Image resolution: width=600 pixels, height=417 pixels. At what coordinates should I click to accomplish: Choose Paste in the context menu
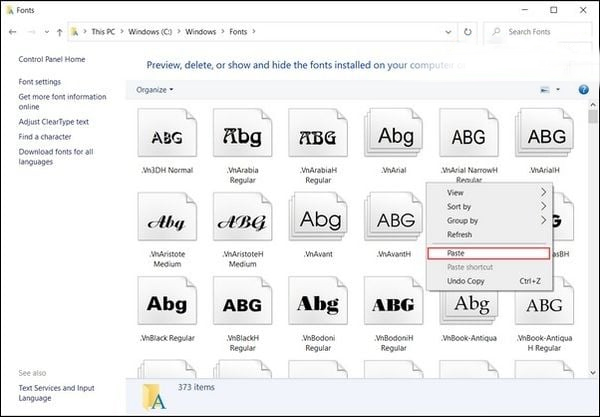[x=489, y=253]
